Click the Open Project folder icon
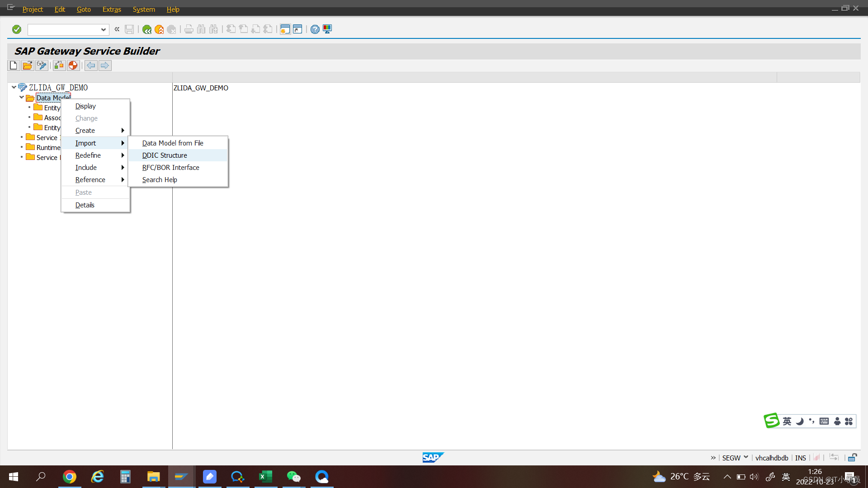This screenshot has height=488, width=868. (28, 66)
